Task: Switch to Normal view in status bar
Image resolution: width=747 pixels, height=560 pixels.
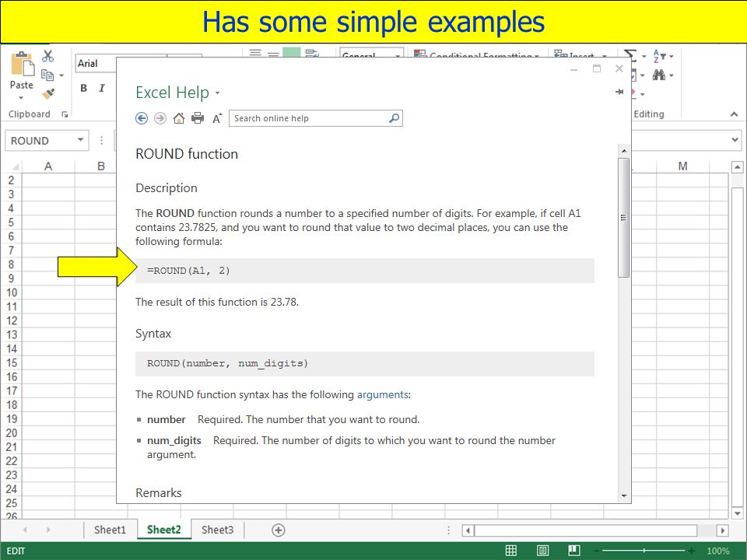Action: (x=510, y=551)
